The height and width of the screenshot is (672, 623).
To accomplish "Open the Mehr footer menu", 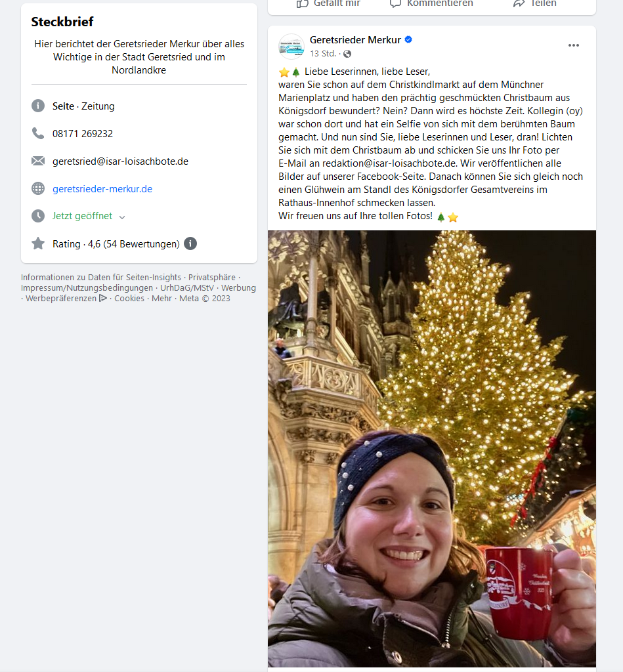I will [161, 299].
